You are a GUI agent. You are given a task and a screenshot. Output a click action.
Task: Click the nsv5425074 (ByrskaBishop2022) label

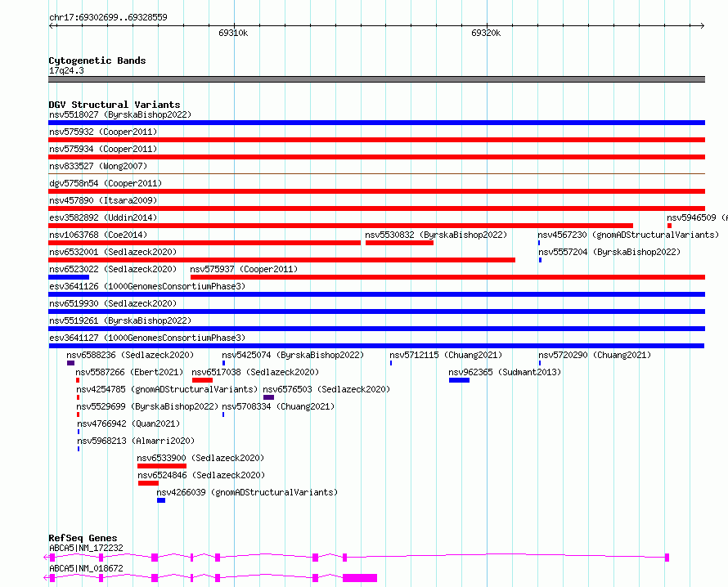point(293,355)
